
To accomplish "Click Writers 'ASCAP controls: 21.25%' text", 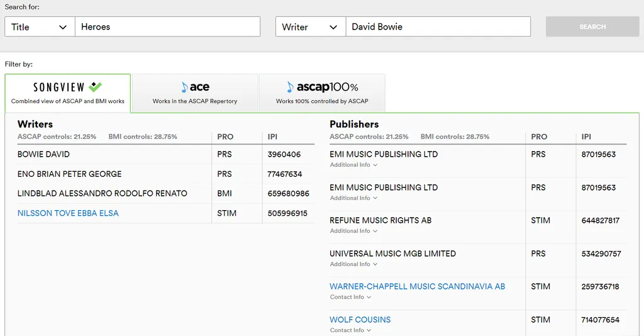I will (x=57, y=137).
